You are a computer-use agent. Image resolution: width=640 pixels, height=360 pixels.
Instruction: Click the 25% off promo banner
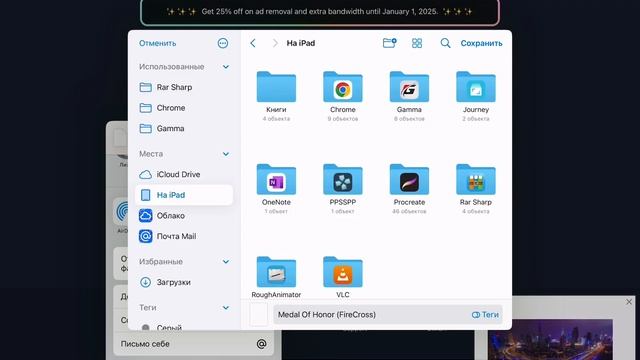pyautogui.click(x=320, y=12)
